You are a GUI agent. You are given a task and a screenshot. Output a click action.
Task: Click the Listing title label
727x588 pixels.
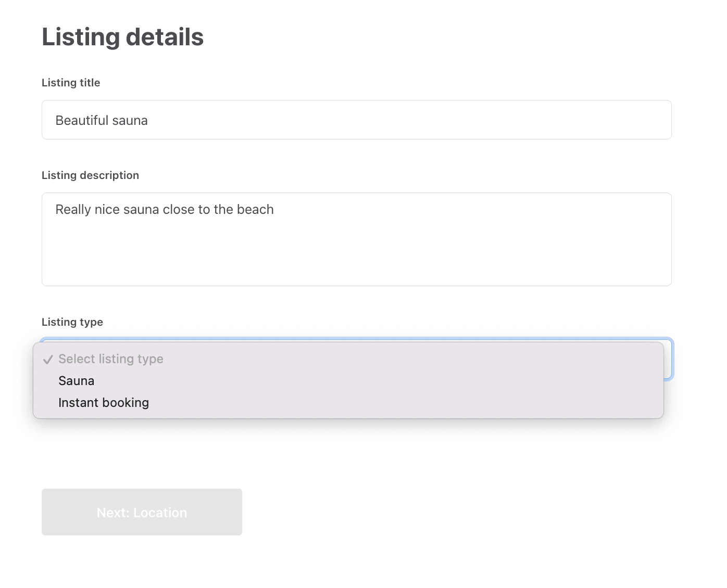71,83
